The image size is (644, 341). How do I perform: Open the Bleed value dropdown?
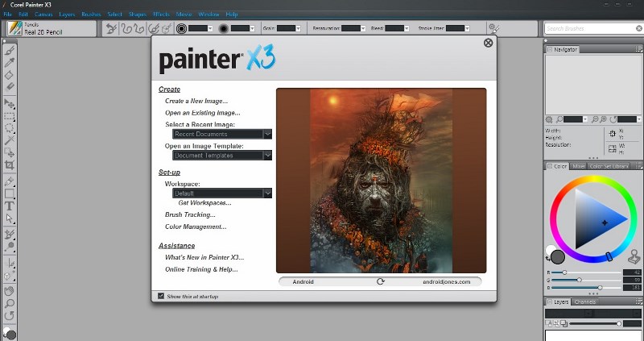click(407, 28)
